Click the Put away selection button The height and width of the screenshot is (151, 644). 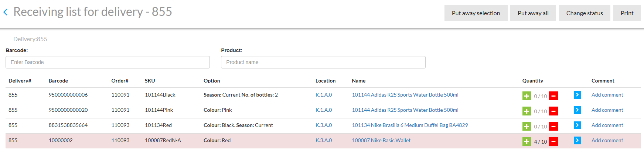(x=476, y=13)
